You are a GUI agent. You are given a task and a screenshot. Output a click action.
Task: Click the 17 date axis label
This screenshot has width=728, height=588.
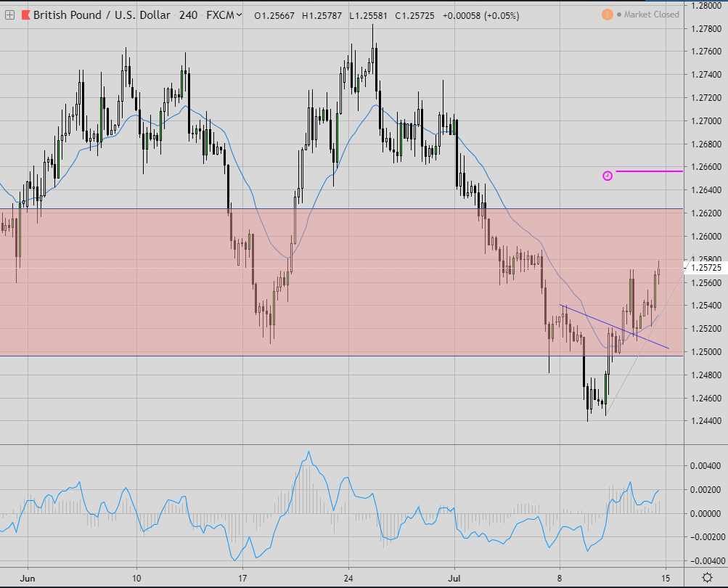[242, 579]
